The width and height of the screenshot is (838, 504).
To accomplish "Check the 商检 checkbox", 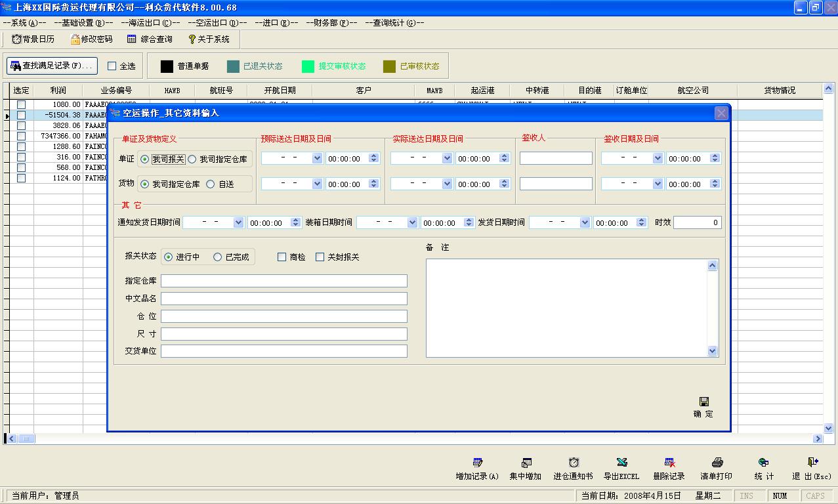I will click(x=282, y=257).
